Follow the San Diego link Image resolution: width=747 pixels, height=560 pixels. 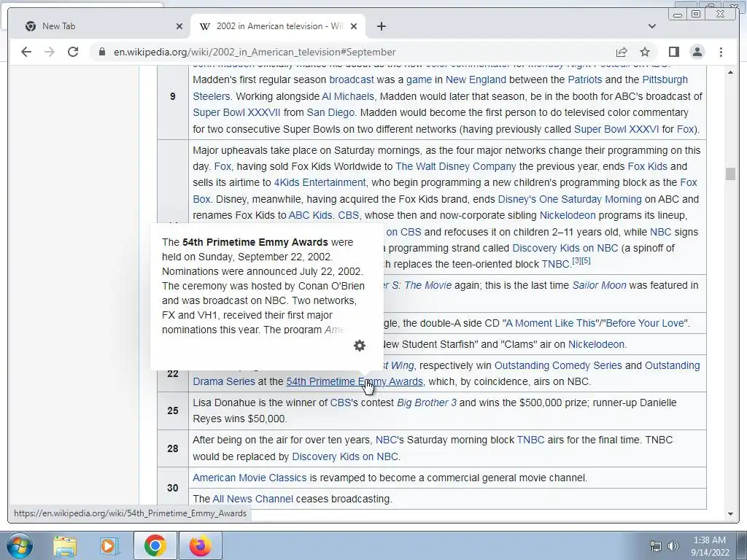[330, 112]
